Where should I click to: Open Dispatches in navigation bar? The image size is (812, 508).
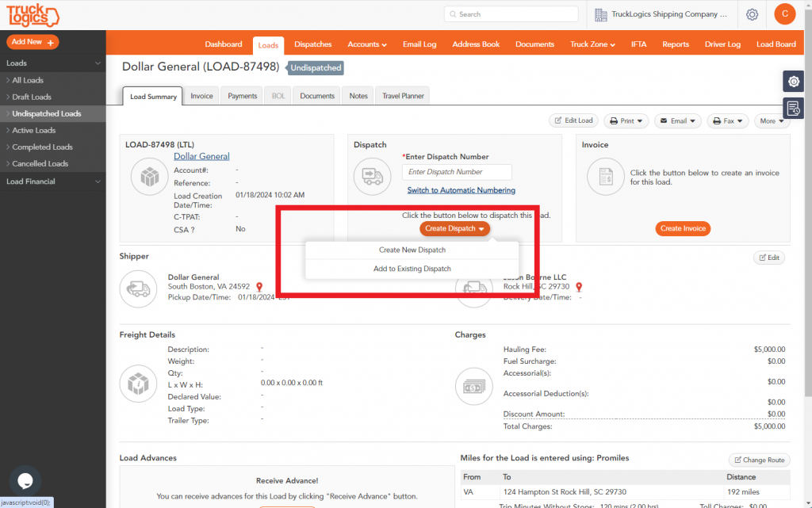click(312, 44)
